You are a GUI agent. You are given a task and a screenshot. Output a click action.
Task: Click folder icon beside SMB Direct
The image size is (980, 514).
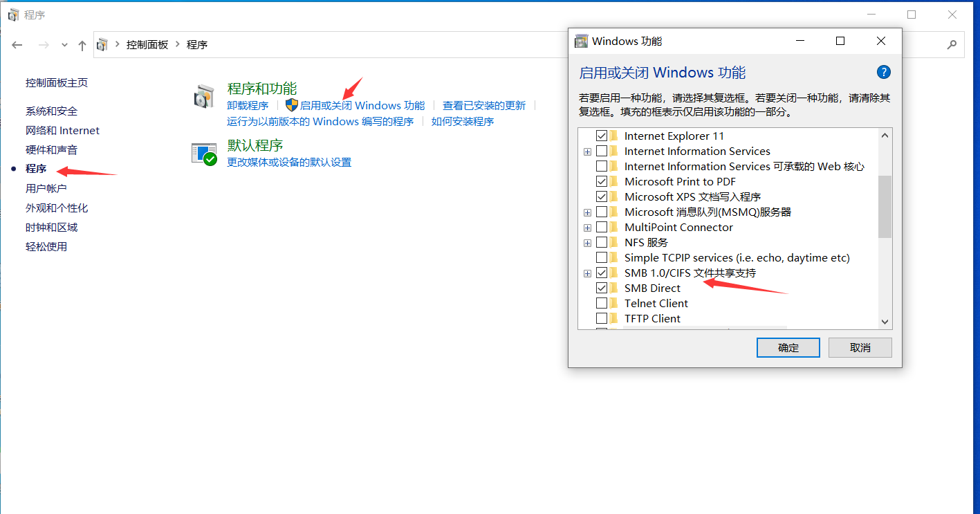pyautogui.click(x=614, y=288)
